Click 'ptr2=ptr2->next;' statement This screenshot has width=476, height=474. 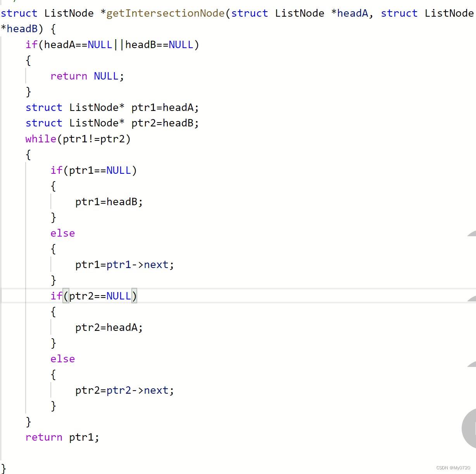[124, 390]
